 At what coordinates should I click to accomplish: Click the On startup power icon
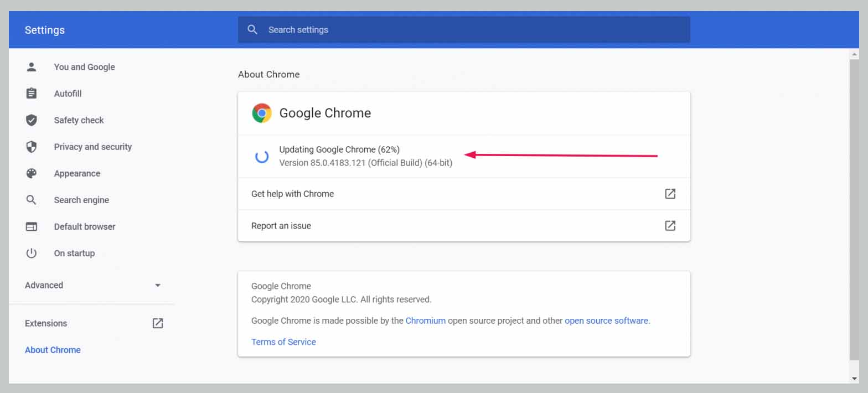[x=32, y=253]
